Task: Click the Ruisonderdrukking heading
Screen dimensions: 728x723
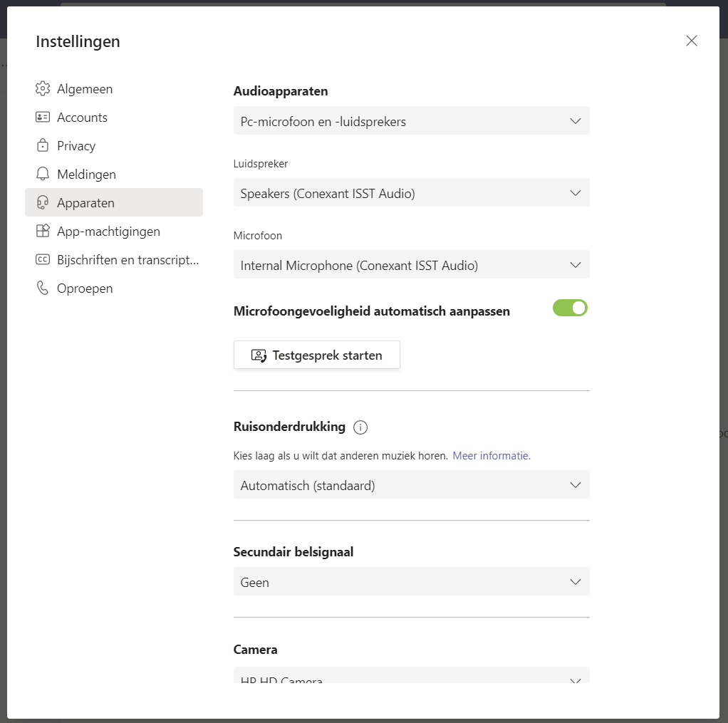Action: coord(289,427)
